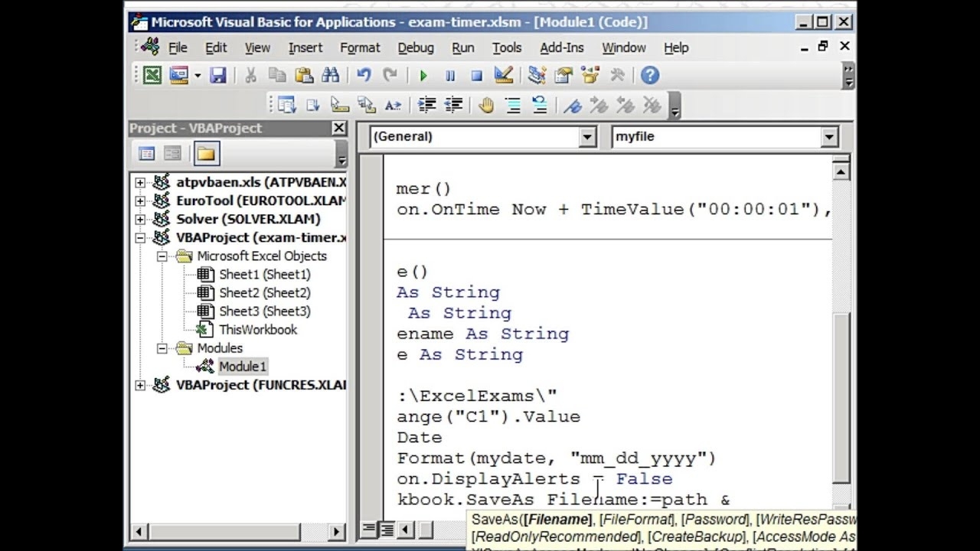Open the Window menu
This screenshot has height=551, width=980.
(624, 47)
